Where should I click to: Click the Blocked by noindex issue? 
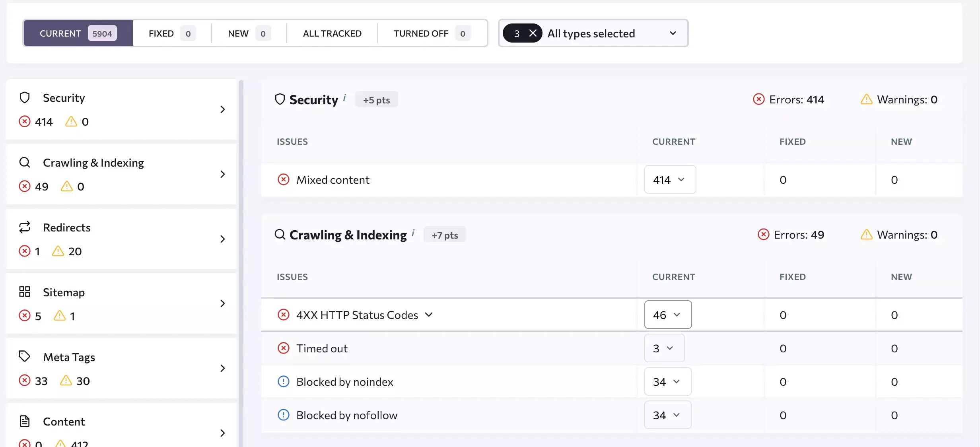(x=344, y=382)
